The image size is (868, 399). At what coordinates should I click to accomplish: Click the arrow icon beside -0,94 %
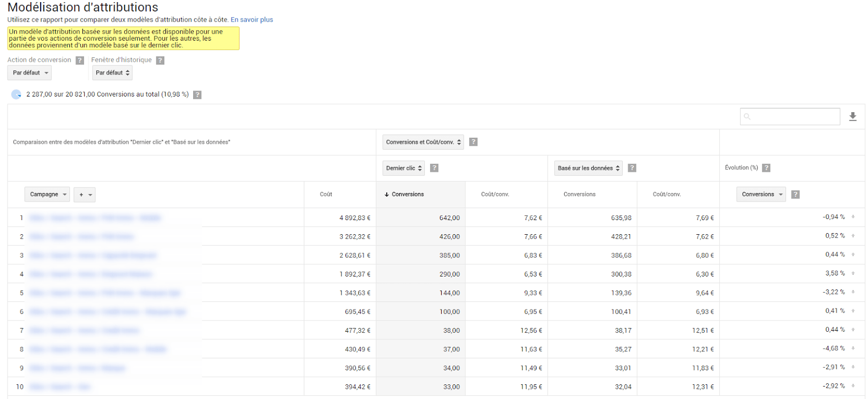(853, 217)
